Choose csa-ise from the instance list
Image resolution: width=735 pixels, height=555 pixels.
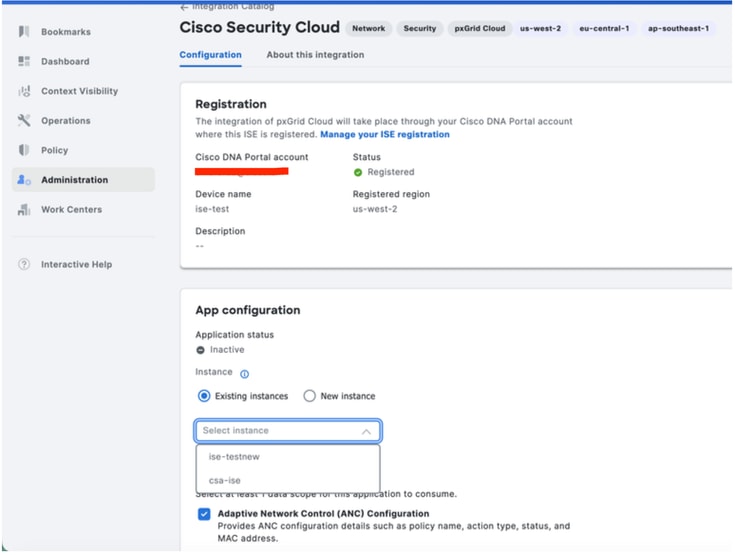point(288,481)
